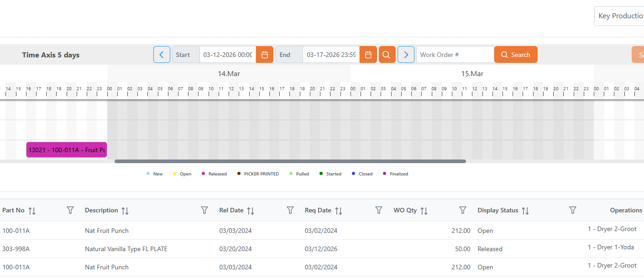Select work order 13021 bar in timeline
This screenshot has width=644, height=278.
67,150
